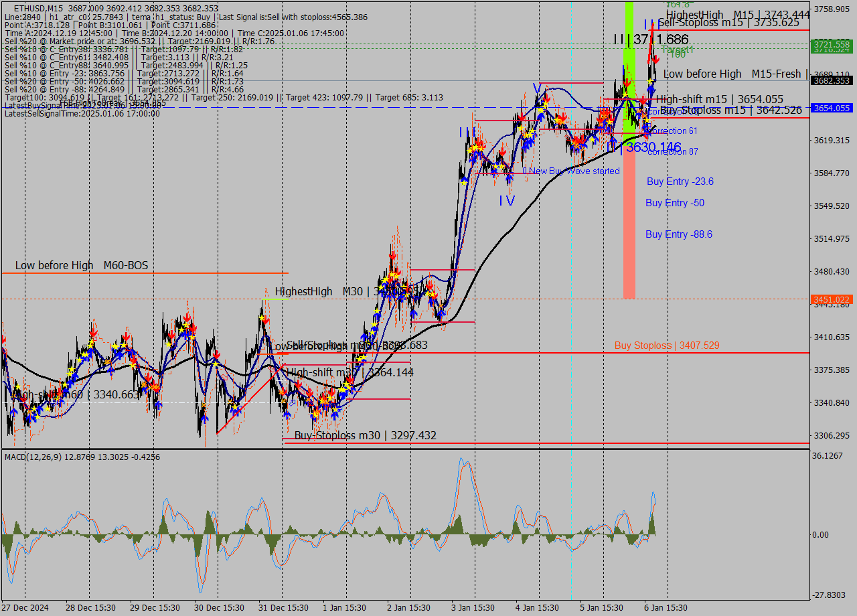Click the blue 3630.146 wave price label
Viewport: 857px width, 616px height.
[653, 147]
